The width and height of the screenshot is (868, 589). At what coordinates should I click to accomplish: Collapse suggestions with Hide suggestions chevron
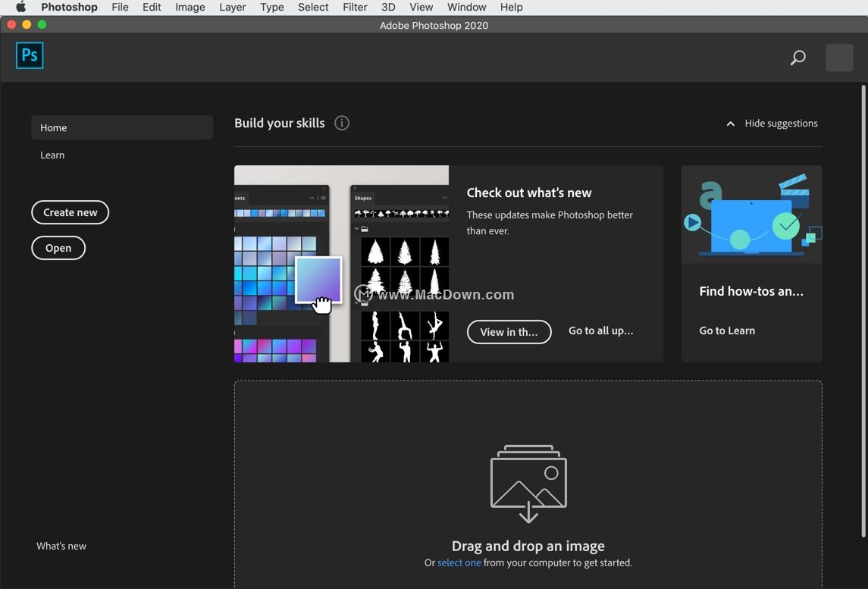click(731, 124)
